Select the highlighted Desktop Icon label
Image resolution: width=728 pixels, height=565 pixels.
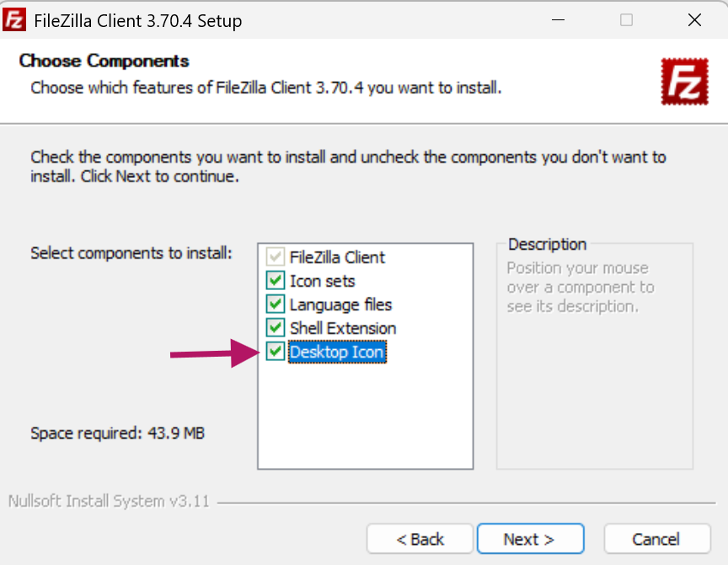(x=337, y=352)
